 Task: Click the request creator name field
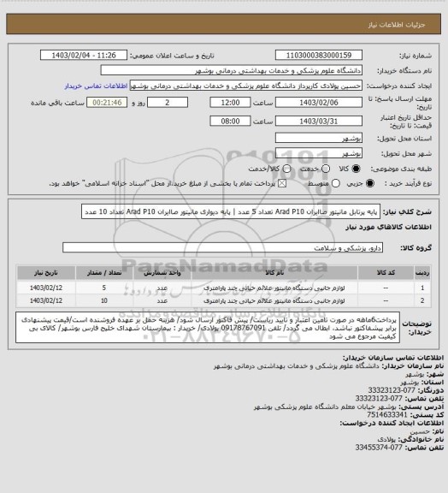point(246,86)
